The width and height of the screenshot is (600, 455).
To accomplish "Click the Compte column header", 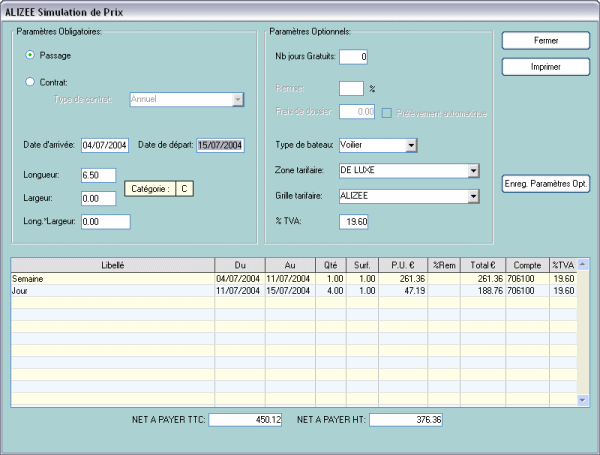I will [x=527, y=265].
